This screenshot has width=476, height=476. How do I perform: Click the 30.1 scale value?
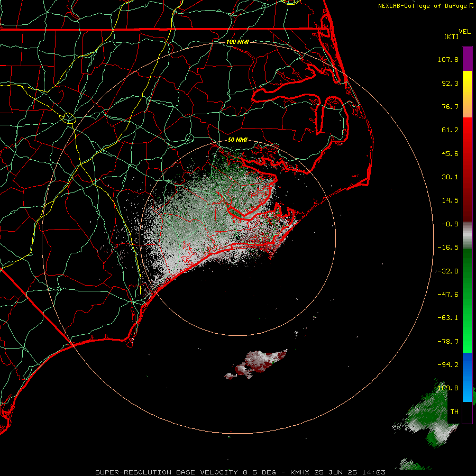point(450,177)
